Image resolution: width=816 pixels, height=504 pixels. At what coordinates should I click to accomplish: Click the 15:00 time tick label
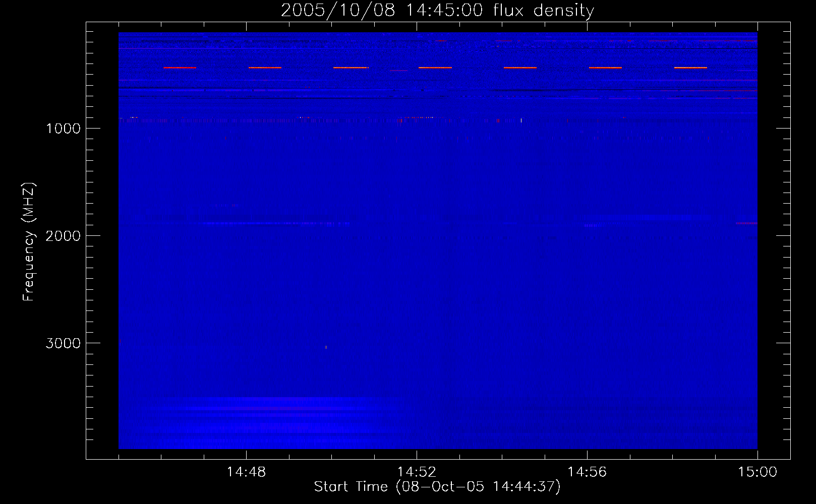click(757, 472)
